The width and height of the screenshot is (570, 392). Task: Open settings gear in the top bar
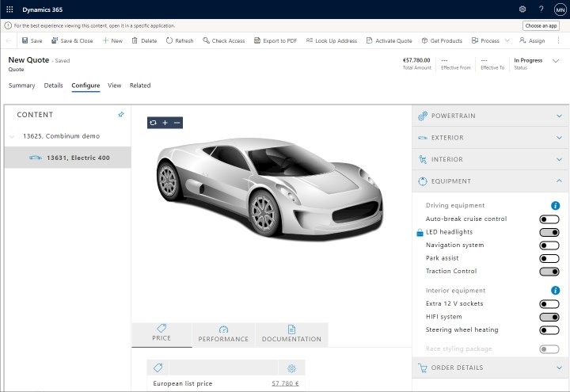click(x=522, y=9)
